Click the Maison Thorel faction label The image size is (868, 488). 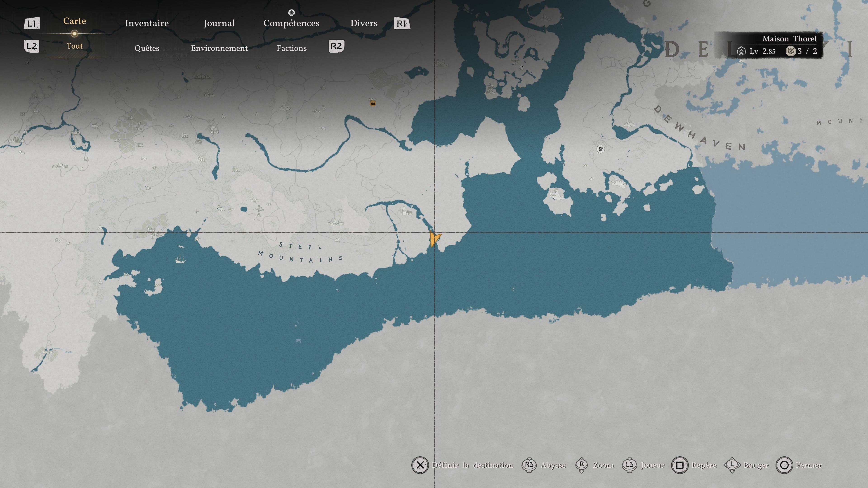click(790, 39)
